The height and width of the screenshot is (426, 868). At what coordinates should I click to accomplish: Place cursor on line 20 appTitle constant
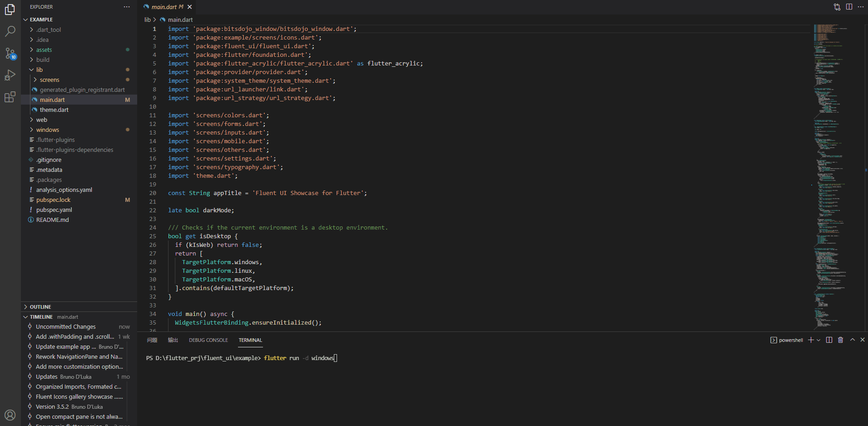point(267,193)
